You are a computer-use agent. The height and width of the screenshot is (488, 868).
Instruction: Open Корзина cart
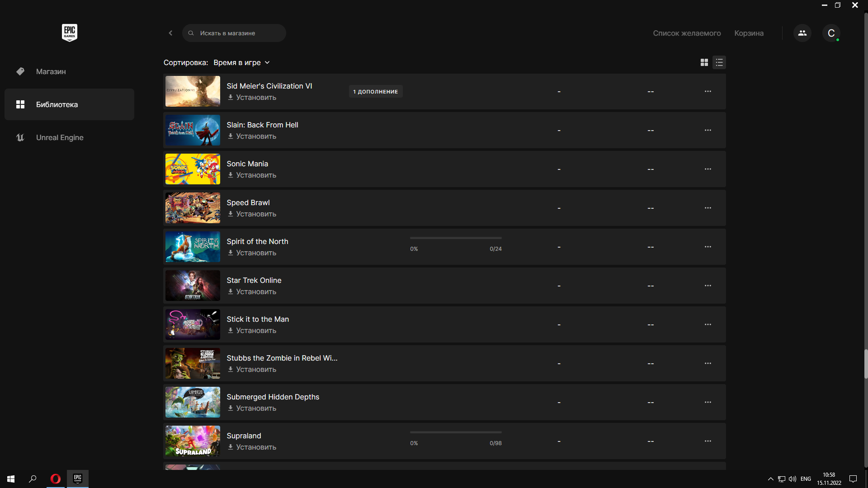(749, 33)
